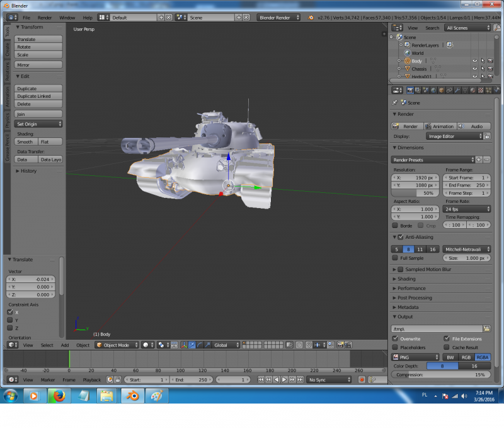Hide the Chassis object in outliner
This screenshot has width=504, height=428.
point(475,69)
